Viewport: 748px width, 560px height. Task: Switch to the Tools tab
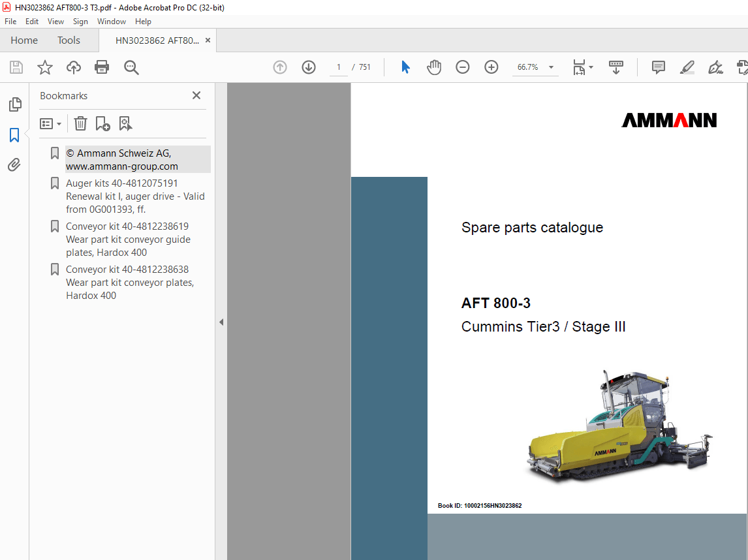(69, 40)
